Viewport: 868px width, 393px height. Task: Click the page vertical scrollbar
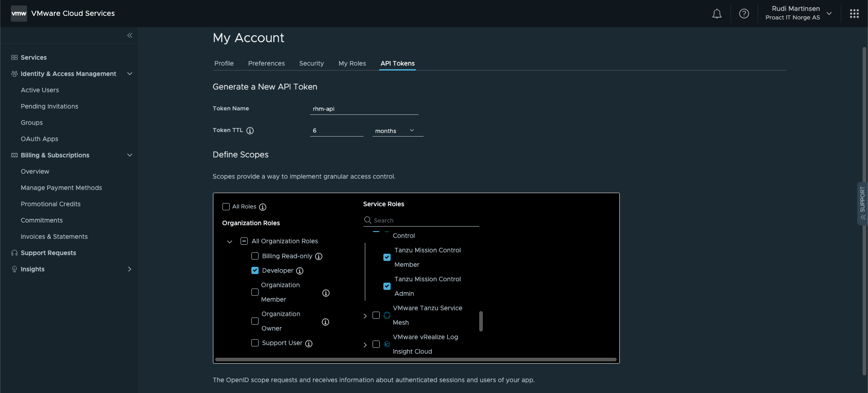[x=864, y=211]
